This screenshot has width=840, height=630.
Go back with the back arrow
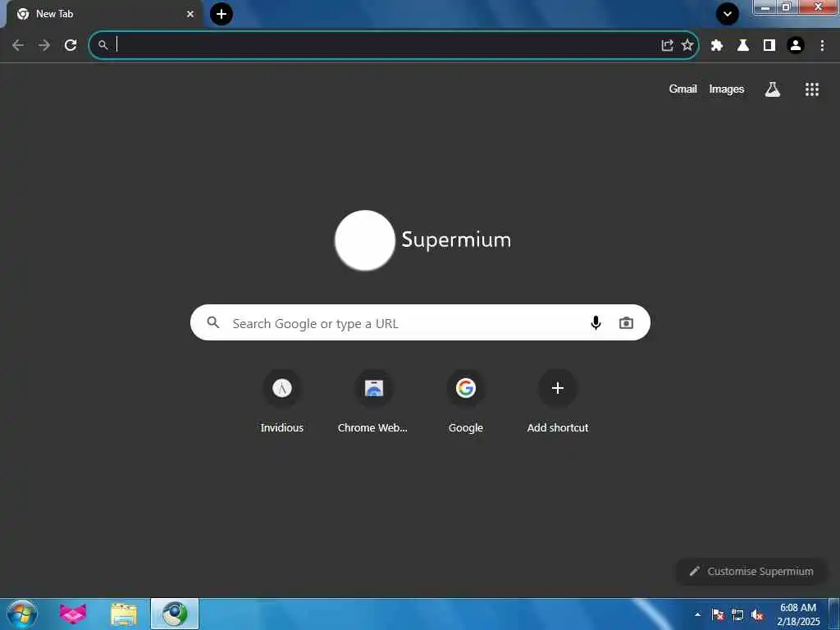(18, 45)
